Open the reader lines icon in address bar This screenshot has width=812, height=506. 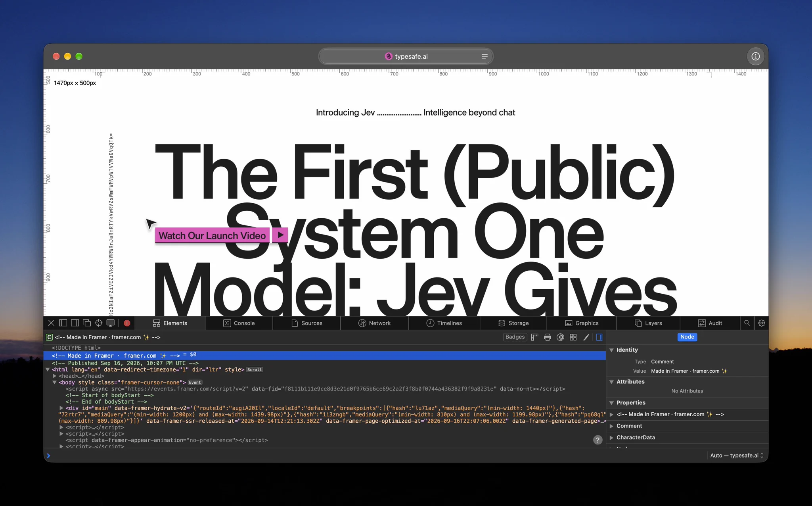click(x=485, y=56)
